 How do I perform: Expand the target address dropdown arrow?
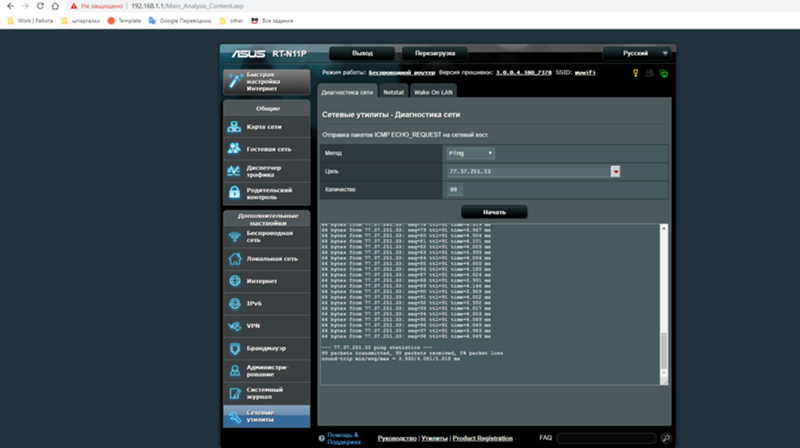pos(615,171)
